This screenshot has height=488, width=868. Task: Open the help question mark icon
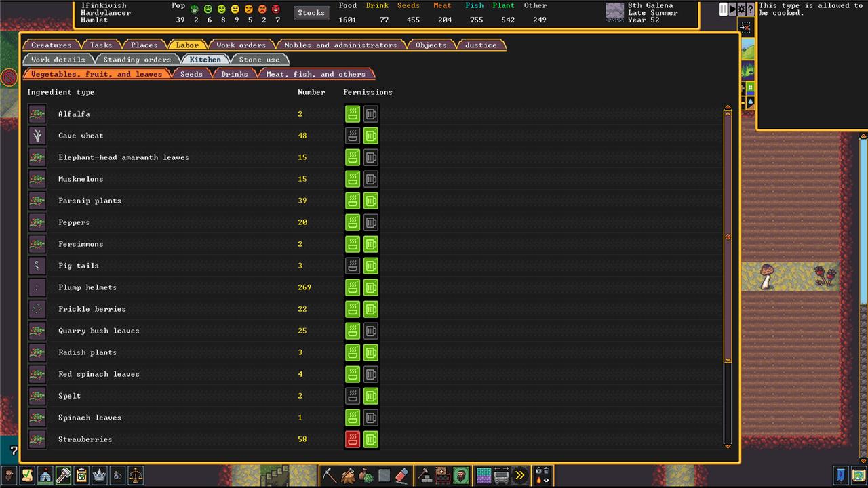coord(751,9)
